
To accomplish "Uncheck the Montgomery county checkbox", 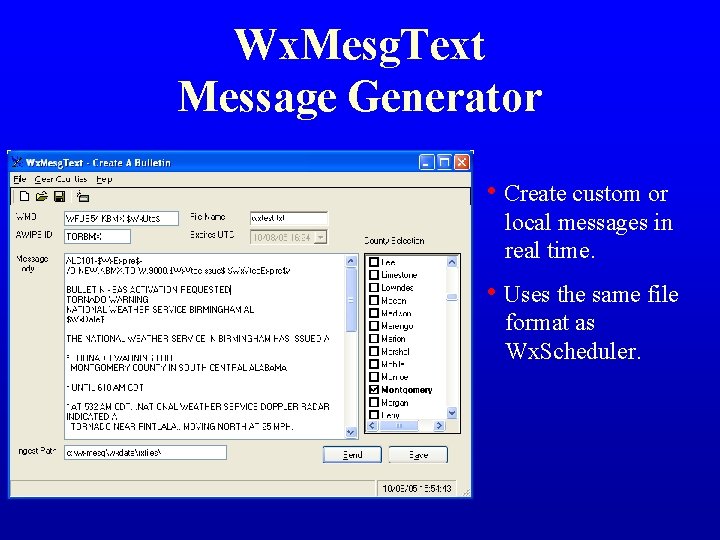I will point(374,389).
